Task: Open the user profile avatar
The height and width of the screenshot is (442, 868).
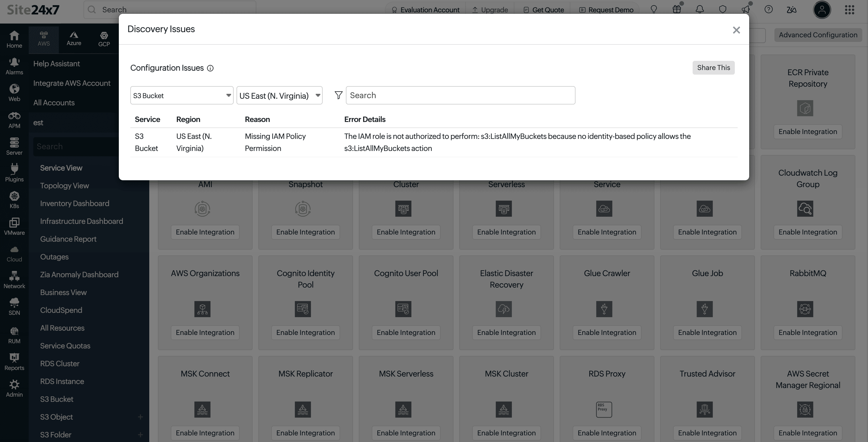Action: (x=822, y=9)
